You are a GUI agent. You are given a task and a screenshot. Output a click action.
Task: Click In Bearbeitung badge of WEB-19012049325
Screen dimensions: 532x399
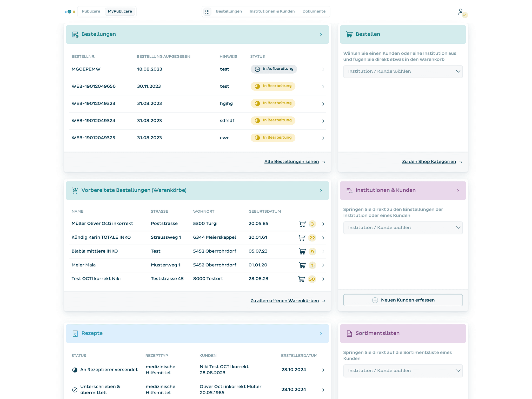273,138
